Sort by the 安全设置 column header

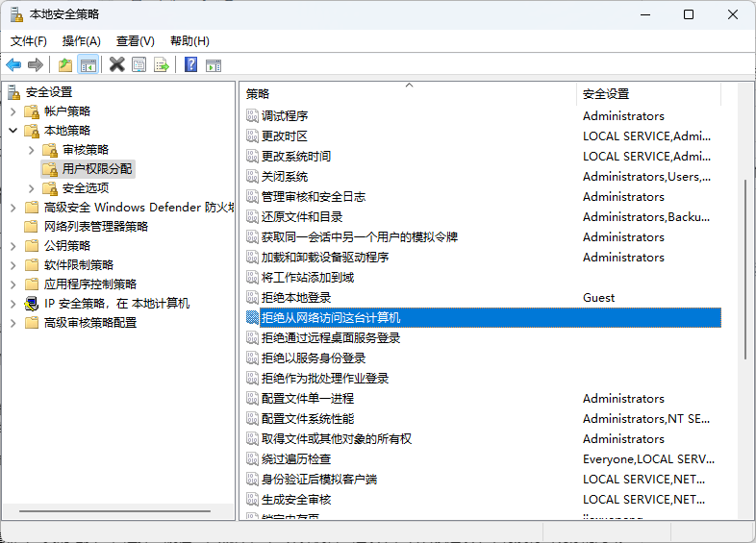pos(649,94)
